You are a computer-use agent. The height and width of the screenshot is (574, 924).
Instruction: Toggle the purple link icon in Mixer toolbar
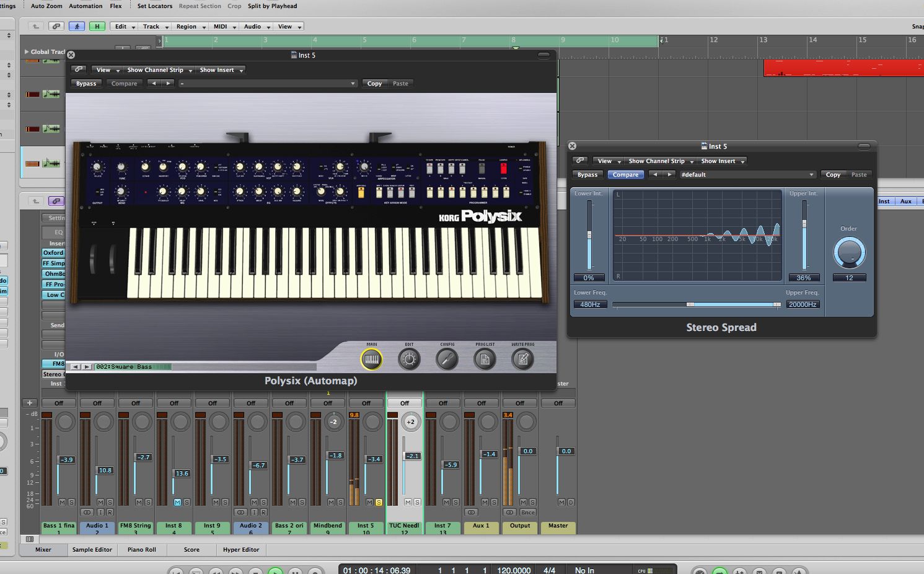[x=56, y=201]
